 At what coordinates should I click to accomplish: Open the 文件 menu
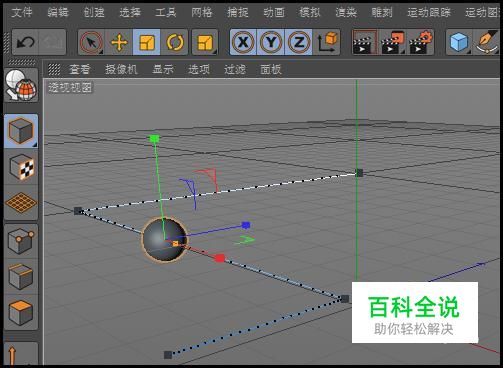click(22, 13)
